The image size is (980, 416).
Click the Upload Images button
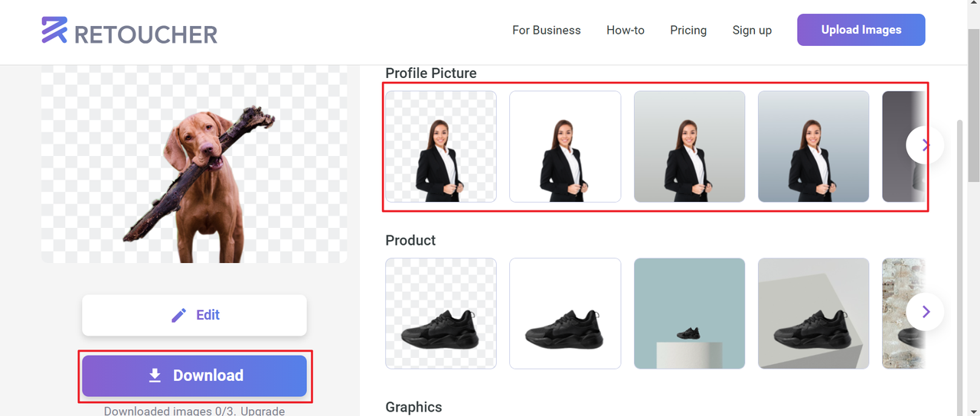pos(861,30)
